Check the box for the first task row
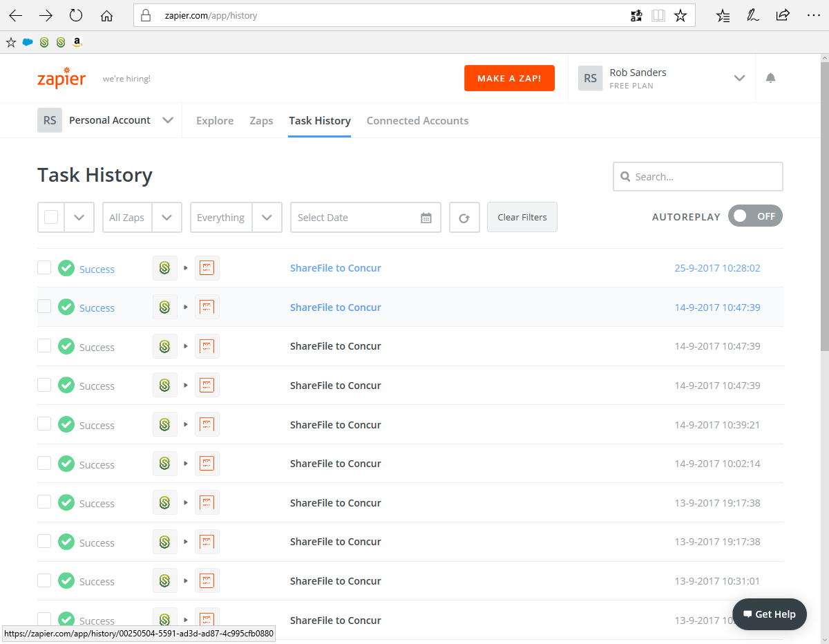Screen dimensions: 829x644 (x=44, y=267)
